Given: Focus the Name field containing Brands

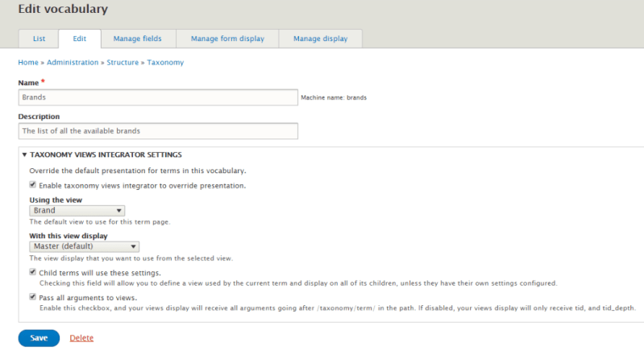Looking at the screenshot, I should (x=158, y=97).
